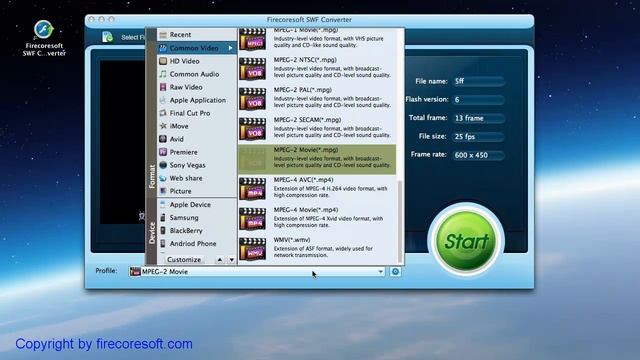Select MPEG-4 Movie(*.mp4) format text
This screenshot has width=640, height=360.
coord(306,210)
